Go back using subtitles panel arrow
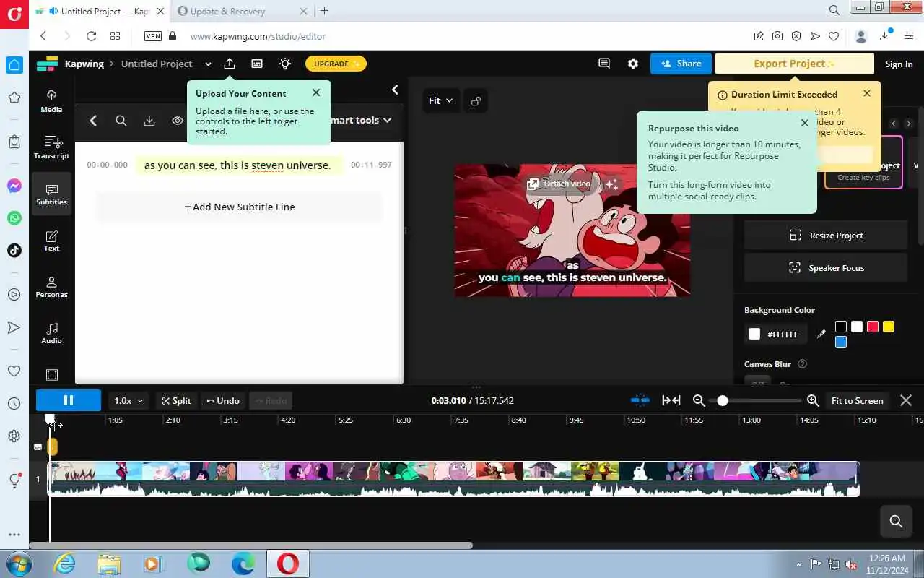 [x=93, y=121]
